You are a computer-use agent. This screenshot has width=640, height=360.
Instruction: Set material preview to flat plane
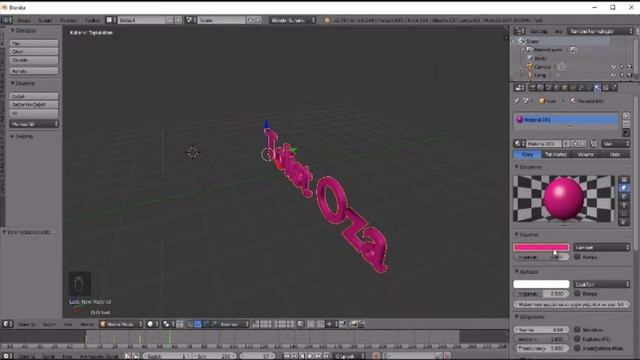pos(624,180)
